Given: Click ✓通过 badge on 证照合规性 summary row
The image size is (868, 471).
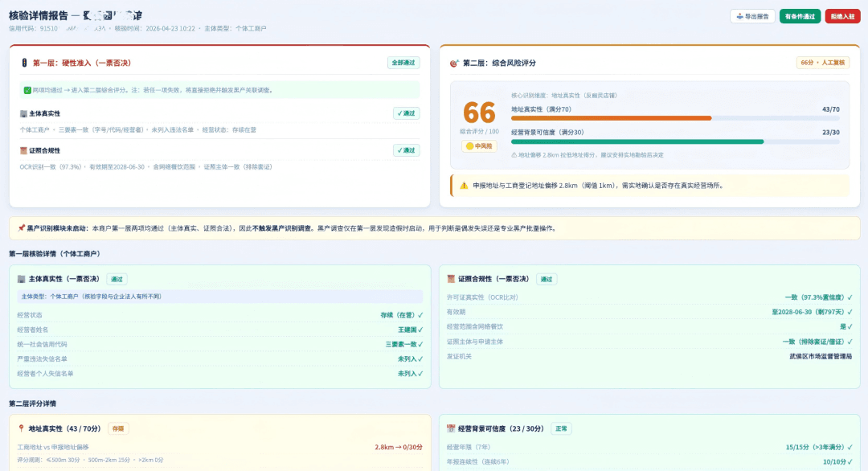Looking at the screenshot, I should click(x=407, y=150).
